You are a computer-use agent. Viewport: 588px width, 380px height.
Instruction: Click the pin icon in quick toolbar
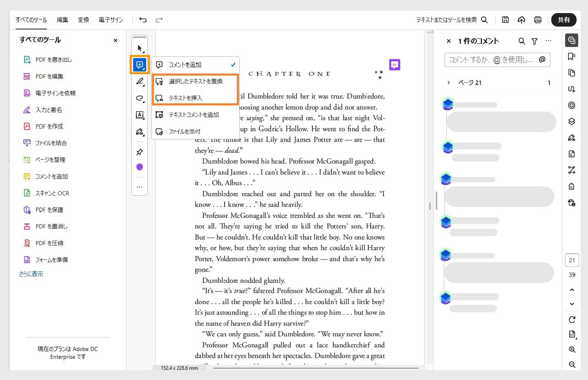pyautogui.click(x=140, y=152)
